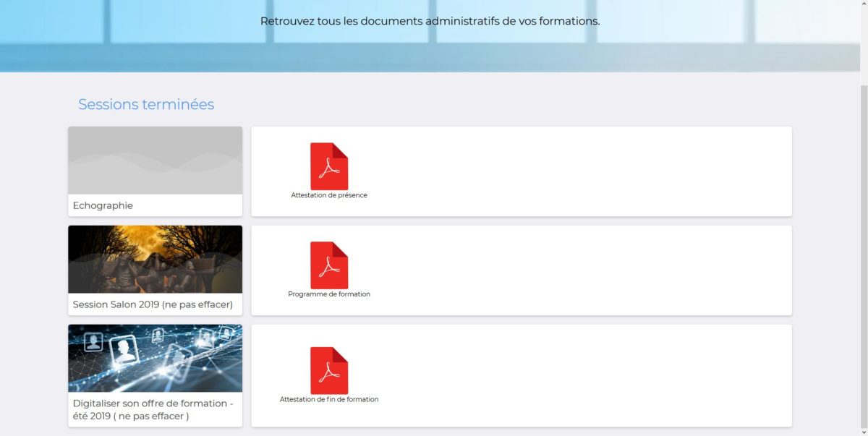Click the 'Attestation de fin de formation' label
The height and width of the screenshot is (436, 868).
pyautogui.click(x=329, y=399)
